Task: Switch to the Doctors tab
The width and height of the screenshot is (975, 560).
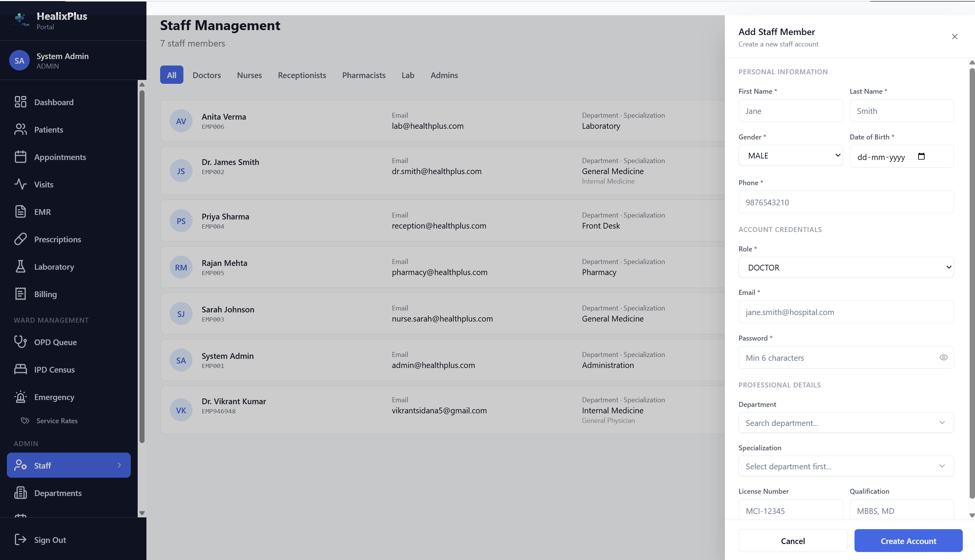Action: [x=207, y=75]
